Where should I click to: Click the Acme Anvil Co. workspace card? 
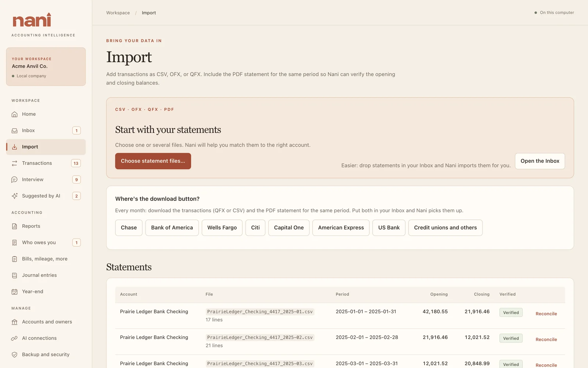coord(46,67)
